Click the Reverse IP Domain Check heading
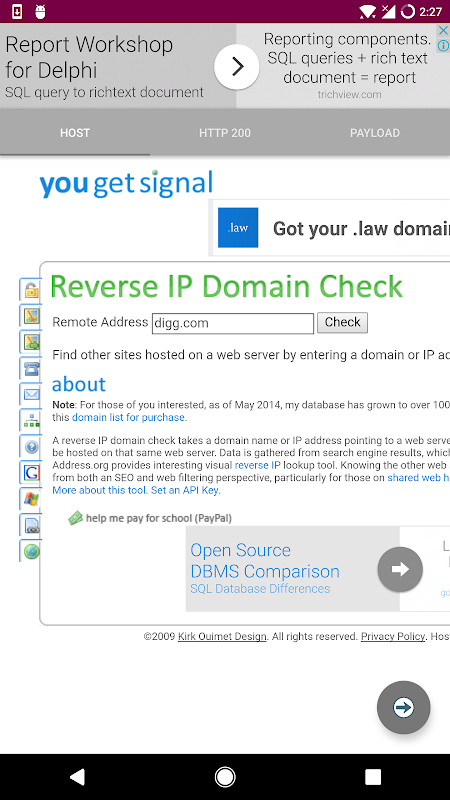450x800 pixels. tap(227, 286)
